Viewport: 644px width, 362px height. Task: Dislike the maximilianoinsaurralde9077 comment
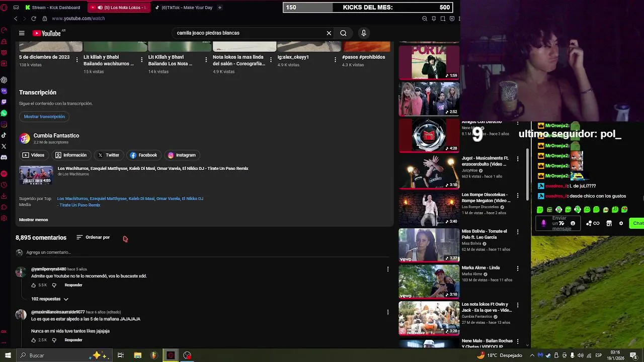tap(54, 340)
